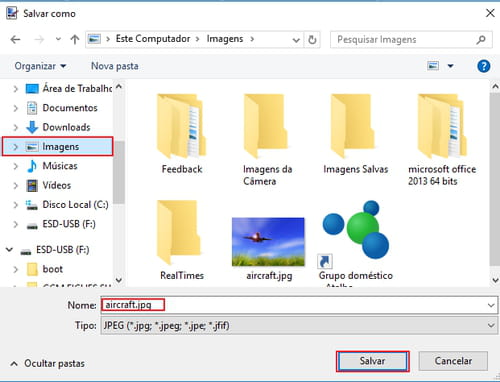Expand the boot folder node
Screen dimensions: 500x382
tap(15, 269)
